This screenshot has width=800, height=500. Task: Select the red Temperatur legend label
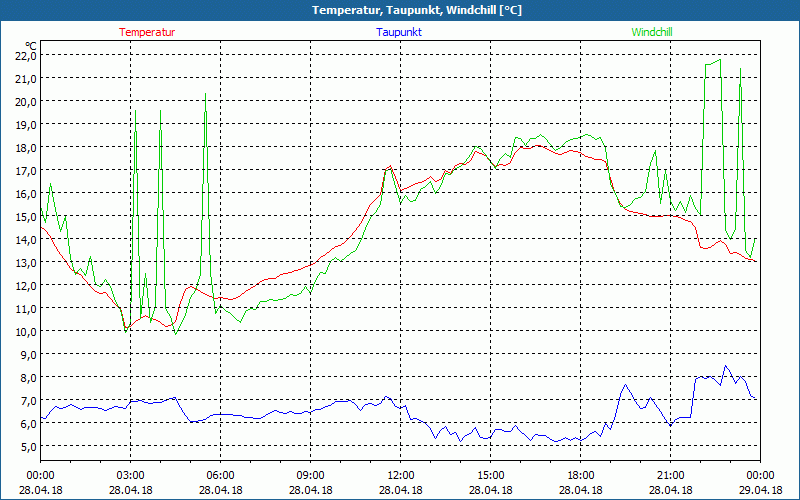147,32
